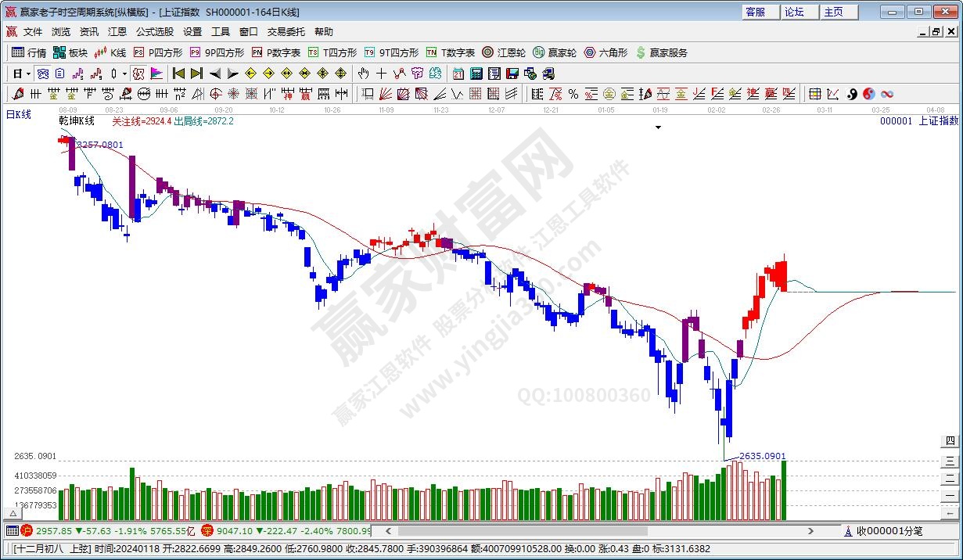The height and width of the screenshot is (560, 963).
Task: Click the infinity symbol tool icon
Action: (887, 94)
